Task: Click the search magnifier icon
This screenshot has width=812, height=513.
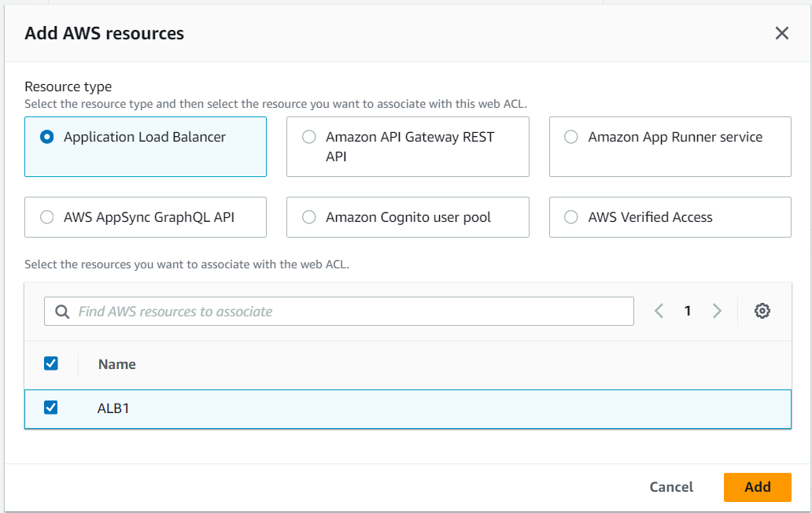Action: pos(62,312)
